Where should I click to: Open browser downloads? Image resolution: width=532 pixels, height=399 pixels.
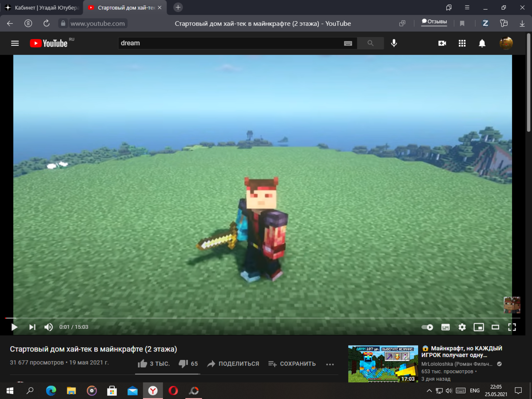(522, 23)
